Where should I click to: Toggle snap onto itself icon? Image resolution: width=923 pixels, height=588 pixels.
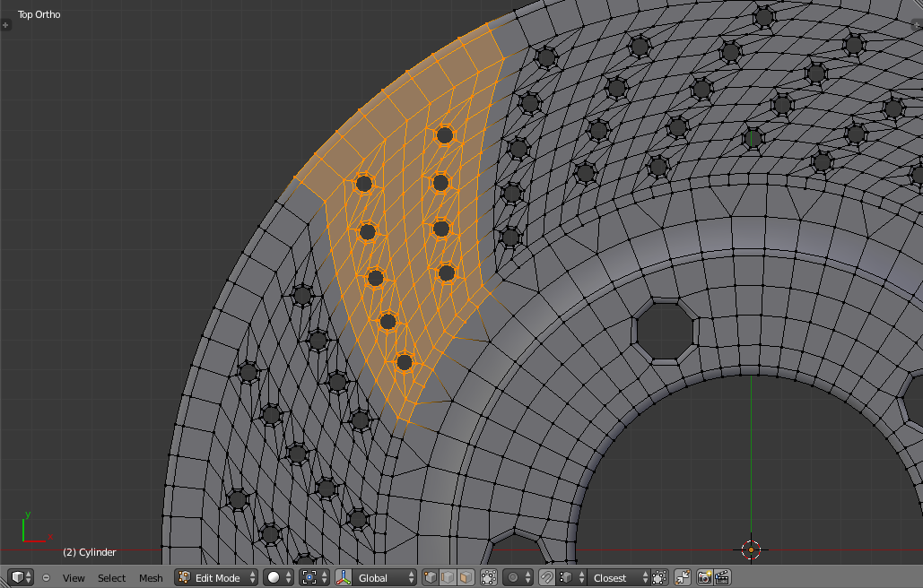[x=659, y=577]
